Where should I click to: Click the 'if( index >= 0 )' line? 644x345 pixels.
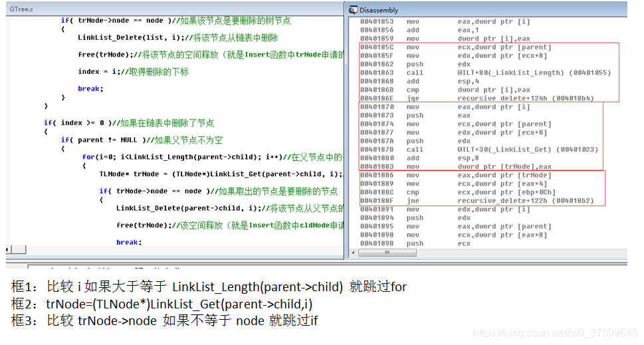(128, 123)
